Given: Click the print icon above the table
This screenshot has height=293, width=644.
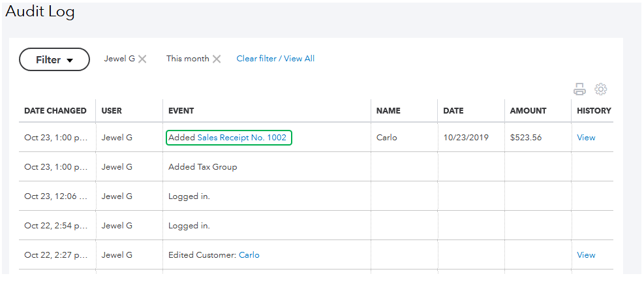Looking at the screenshot, I should 579,89.
